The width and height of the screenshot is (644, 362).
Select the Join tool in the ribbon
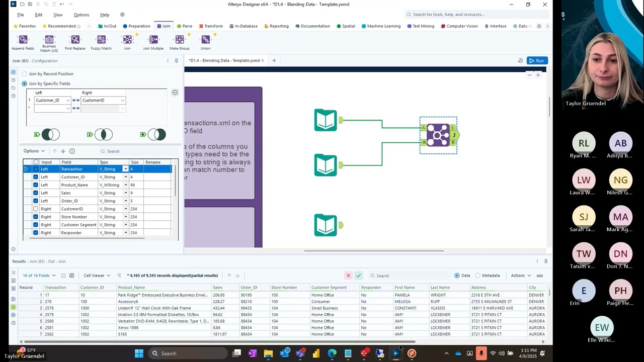click(x=127, y=43)
